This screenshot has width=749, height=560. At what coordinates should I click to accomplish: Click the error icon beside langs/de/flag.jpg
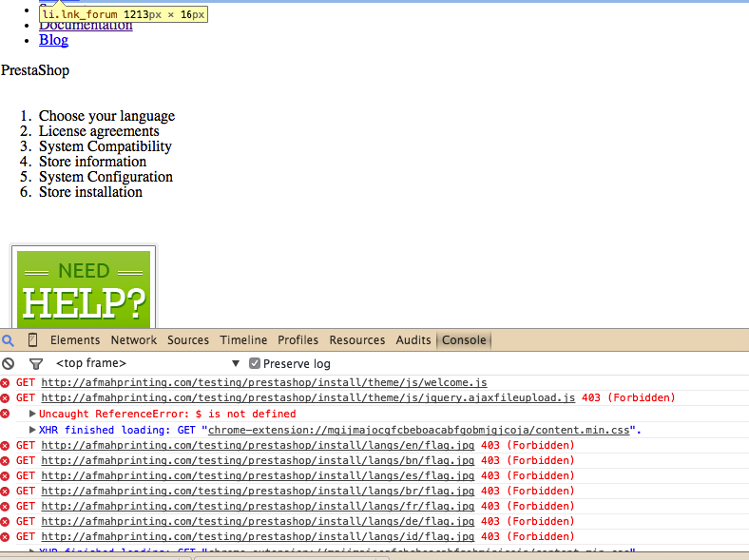[x=5, y=522]
